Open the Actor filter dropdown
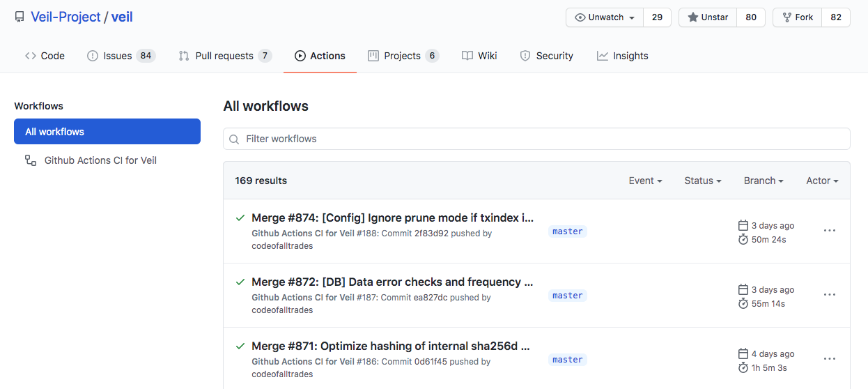 pos(822,181)
